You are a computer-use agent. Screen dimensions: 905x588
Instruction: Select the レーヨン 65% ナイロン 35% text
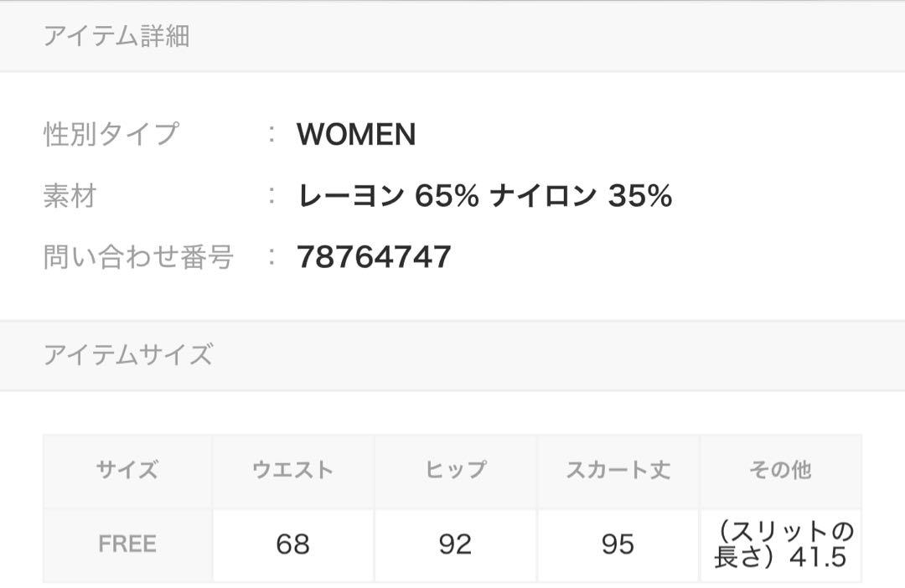coord(485,195)
